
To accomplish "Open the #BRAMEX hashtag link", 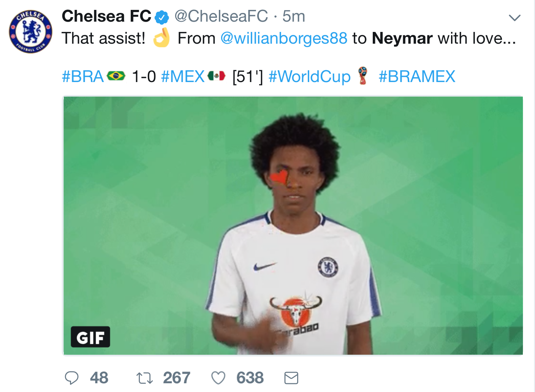I will (417, 77).
